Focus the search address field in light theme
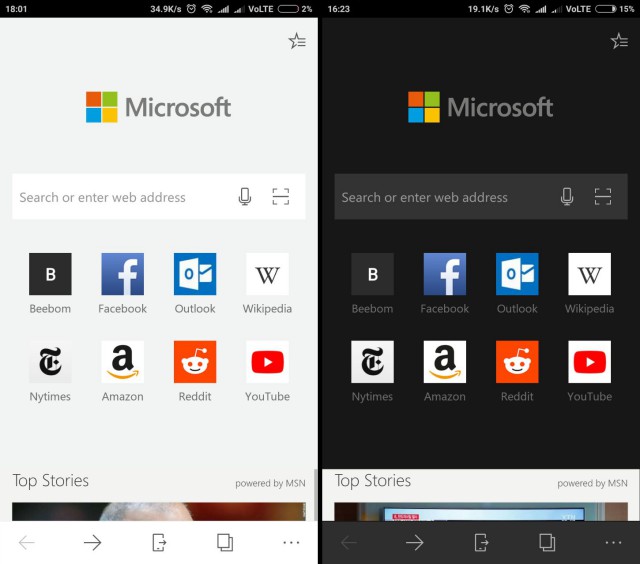The image size is (640, 564). (159, 197)
